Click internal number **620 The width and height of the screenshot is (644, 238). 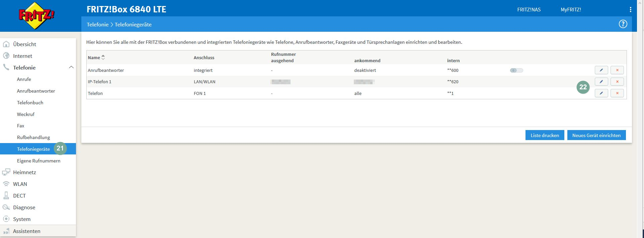(453, 82)
